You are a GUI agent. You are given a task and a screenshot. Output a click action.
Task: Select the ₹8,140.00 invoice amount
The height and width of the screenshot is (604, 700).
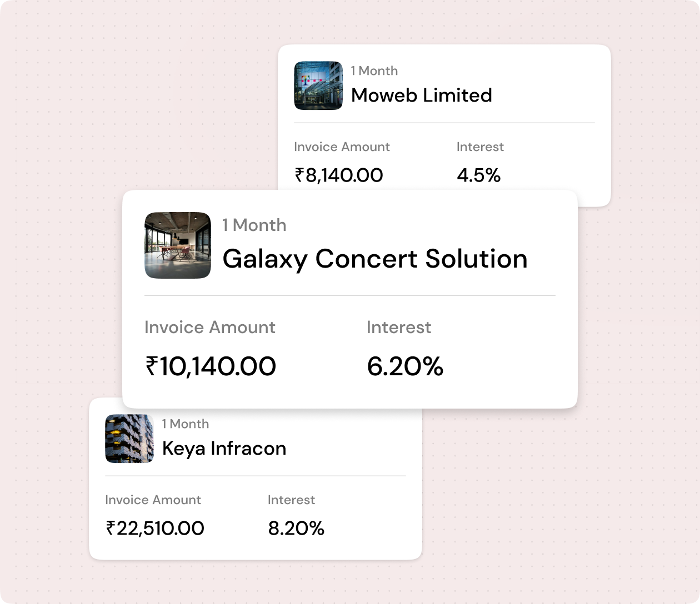coord(339,175)
